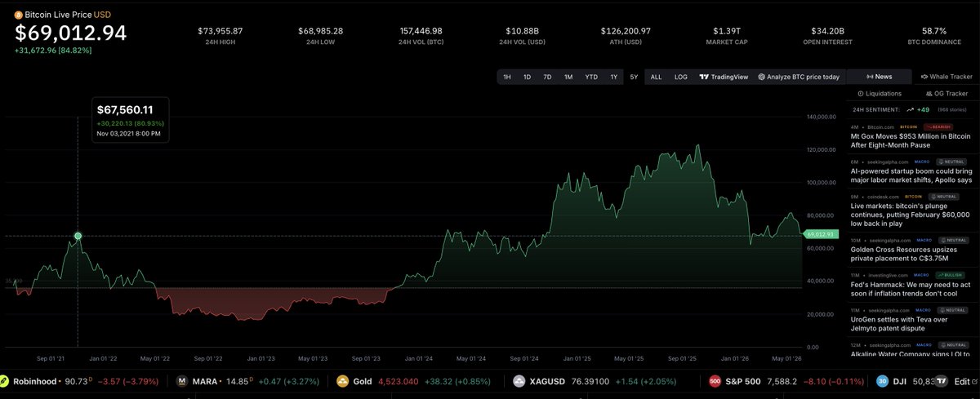This screenshot has height=399, width=980.
Task: Open the TradingView chart view
Action: 724,77
